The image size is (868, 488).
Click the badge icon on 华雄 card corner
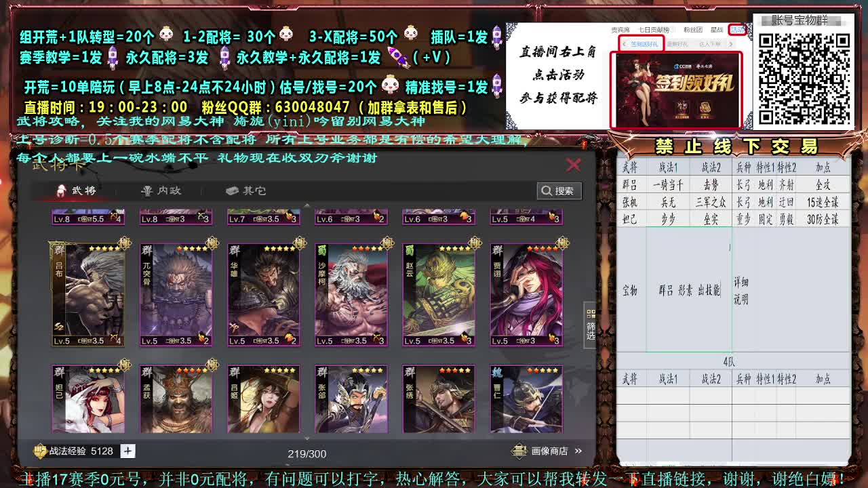click(x=300, y=243)
